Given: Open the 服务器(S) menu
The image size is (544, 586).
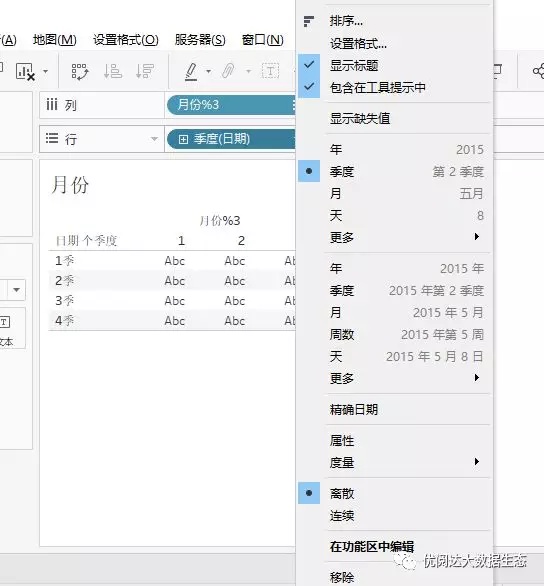Looking at the screenshot, I should tap(200, 40).
